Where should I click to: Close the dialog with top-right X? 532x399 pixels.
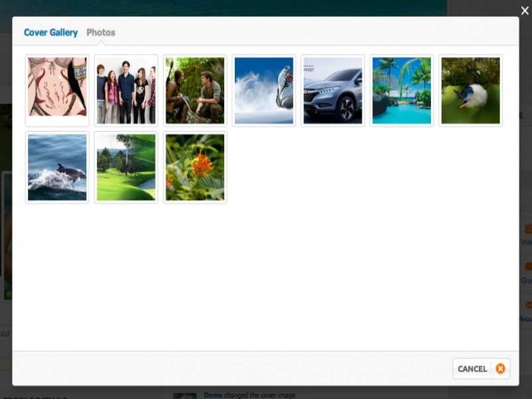tap(525, 11)
